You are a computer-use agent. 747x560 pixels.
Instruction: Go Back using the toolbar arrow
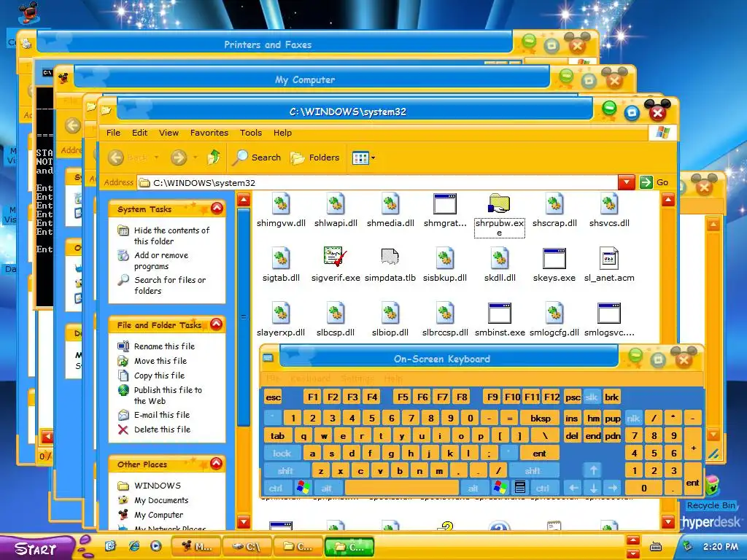(x=116, y=157)
